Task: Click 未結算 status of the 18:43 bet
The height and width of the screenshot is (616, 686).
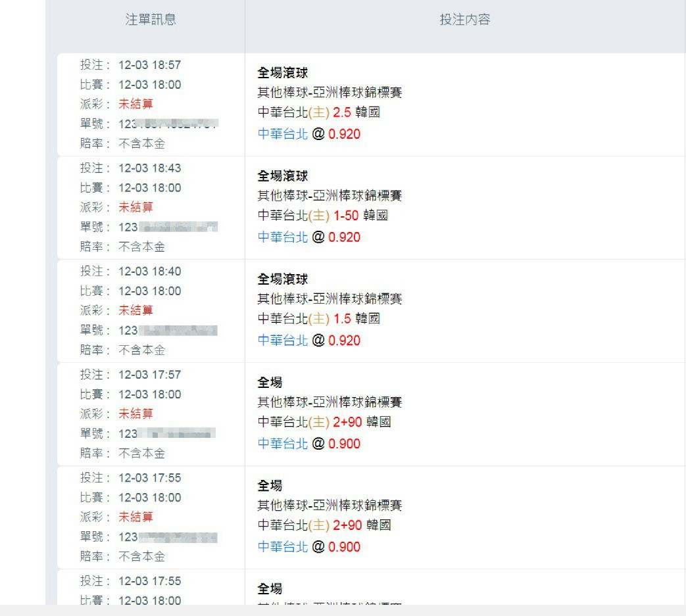Action: [135, 207]
